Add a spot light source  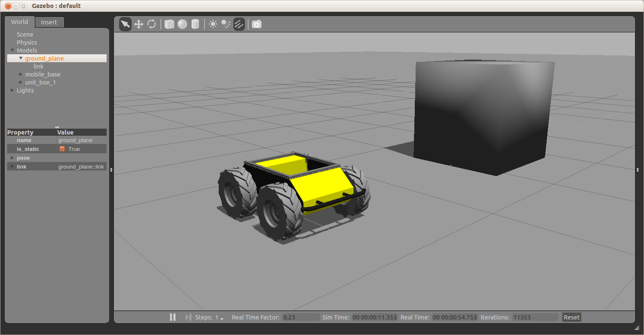(226, 24)
